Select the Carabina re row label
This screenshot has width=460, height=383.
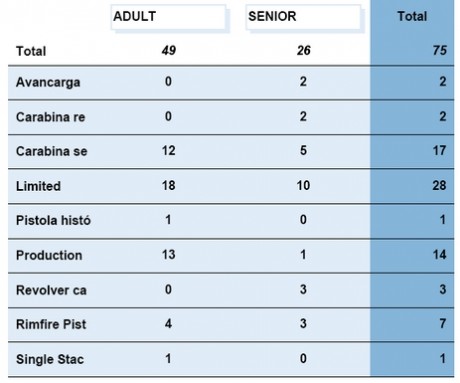click(51, 117)
